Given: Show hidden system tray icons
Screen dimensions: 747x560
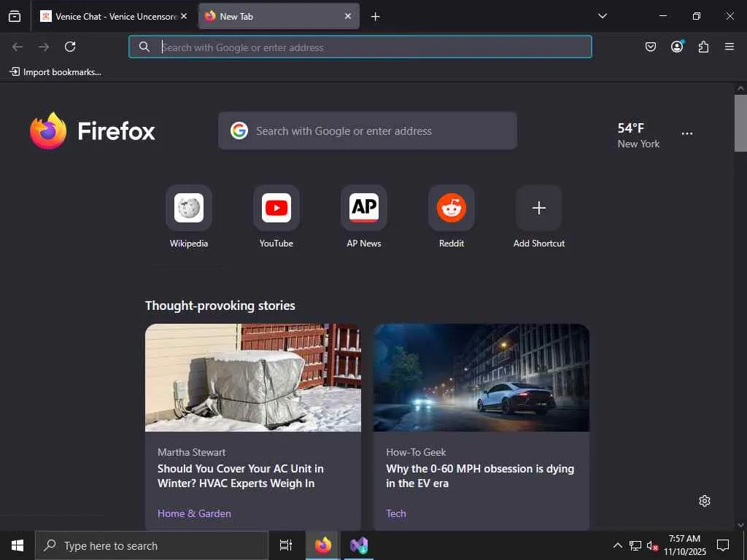Looking at the screenshot, I should (x=617, y=545).
